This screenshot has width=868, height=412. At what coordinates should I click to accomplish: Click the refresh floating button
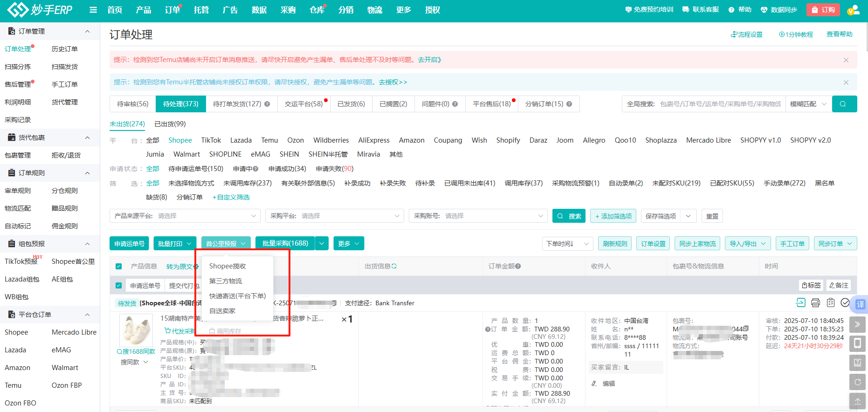click(x=857, y=382)
